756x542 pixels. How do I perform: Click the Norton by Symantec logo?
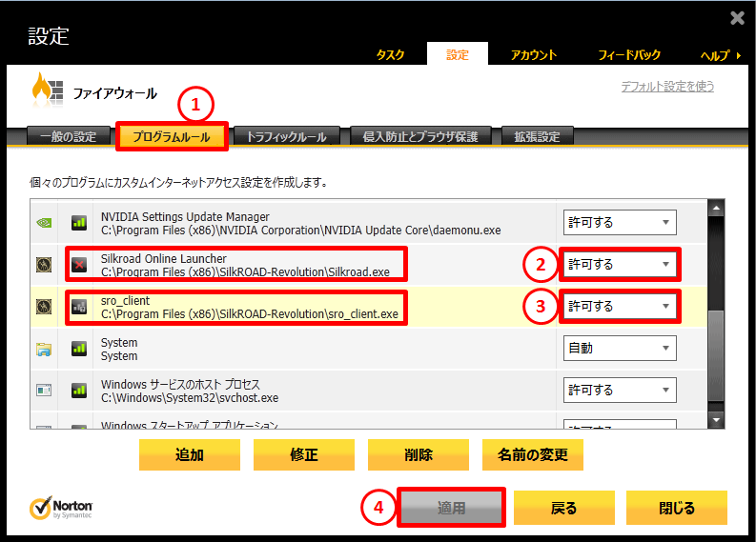[x=61, y=508]
